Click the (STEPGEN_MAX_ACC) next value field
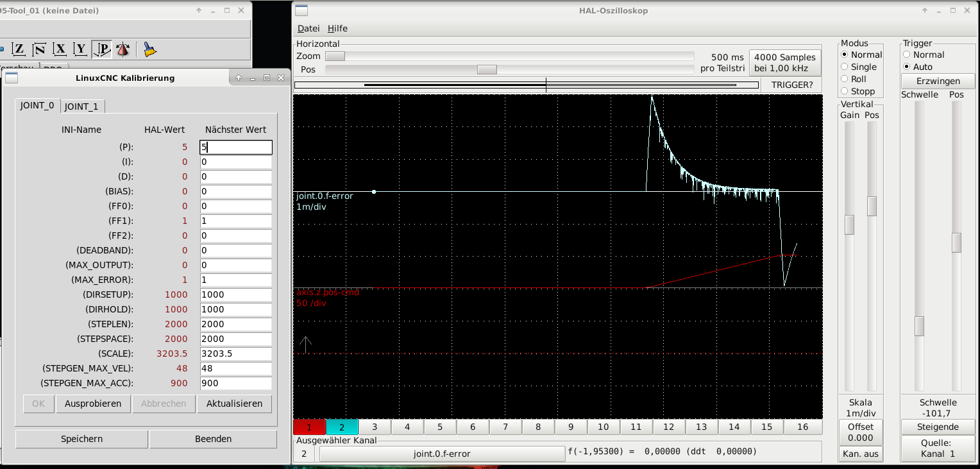Viewport: 980px width, 469px height. (236, 383)
